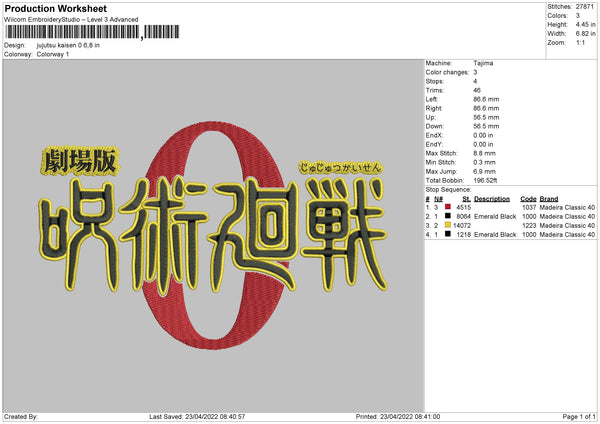Click the 'EndY:' row label
600x424 pixels.
[x=434, y=144]
